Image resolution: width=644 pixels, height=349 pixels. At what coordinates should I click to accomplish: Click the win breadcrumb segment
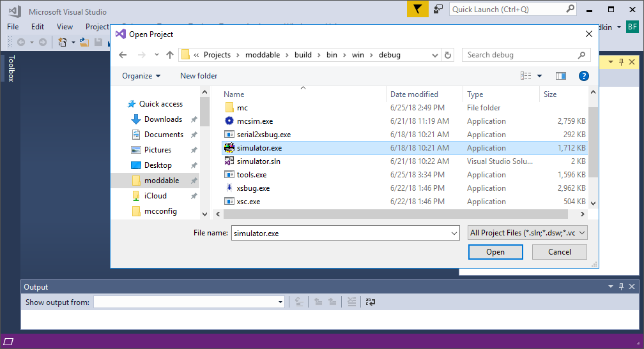(x=358, y=55)
